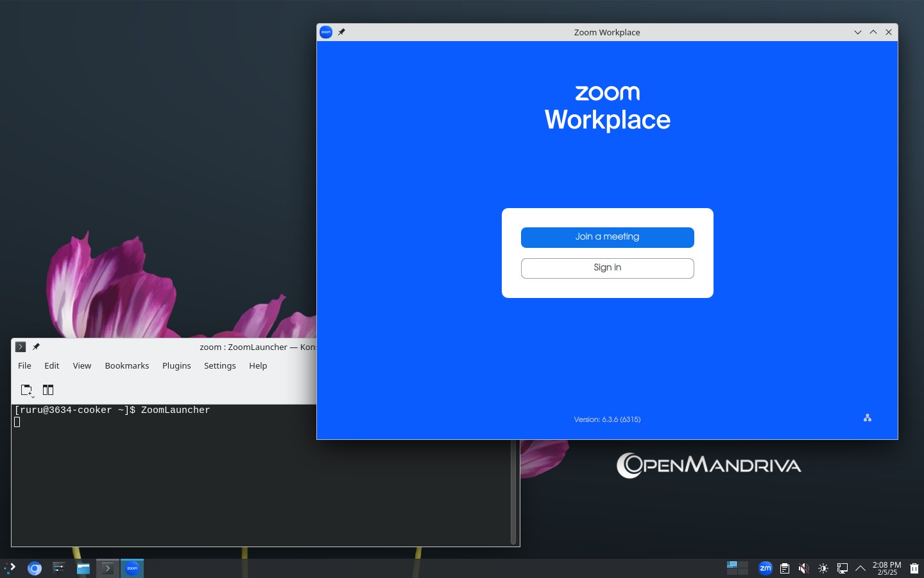Open the Konsole window menu icon
The image size is (924, 578).
[x=21, y=347]
